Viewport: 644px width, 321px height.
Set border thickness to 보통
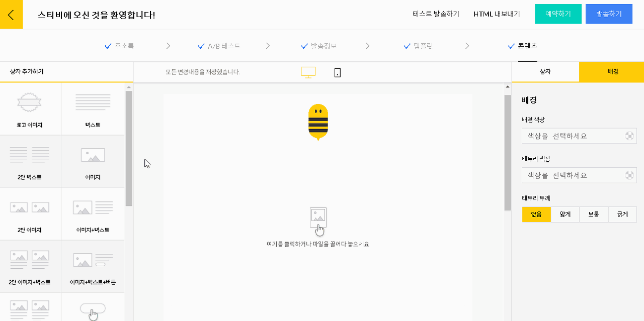click(x=594, y=215)
